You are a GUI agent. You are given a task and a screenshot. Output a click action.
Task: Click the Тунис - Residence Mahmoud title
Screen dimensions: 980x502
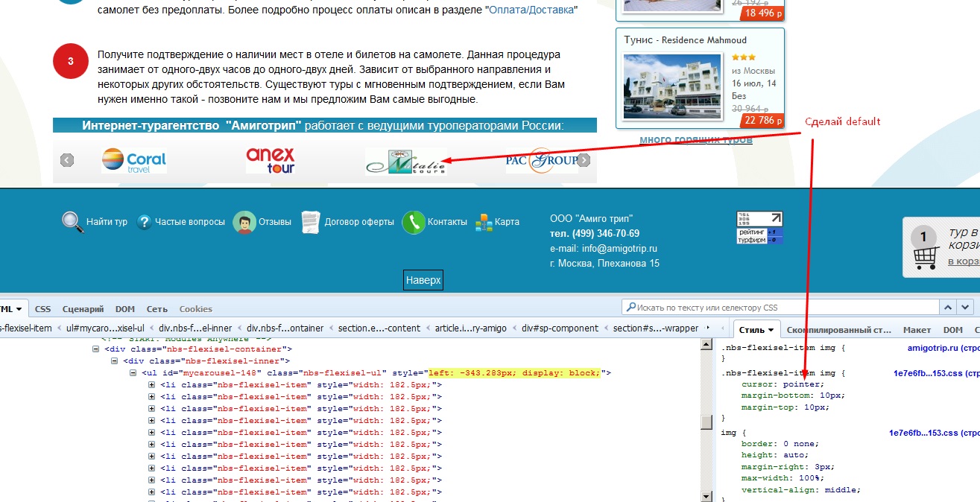click(x=685, y=39)
